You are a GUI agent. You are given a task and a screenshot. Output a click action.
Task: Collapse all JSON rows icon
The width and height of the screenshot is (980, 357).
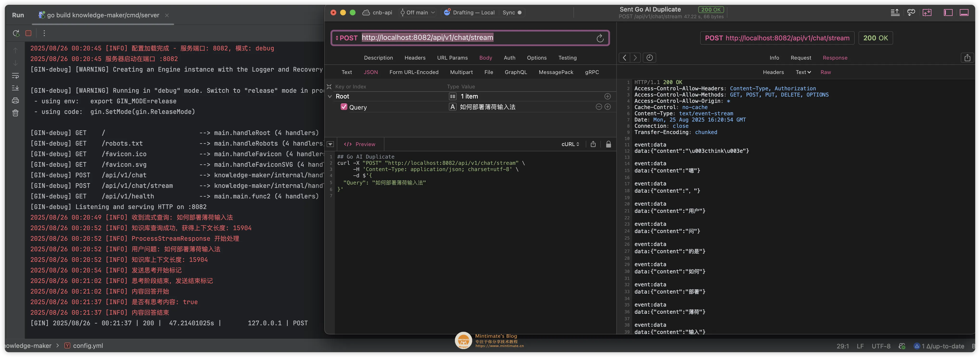(329, 86)
